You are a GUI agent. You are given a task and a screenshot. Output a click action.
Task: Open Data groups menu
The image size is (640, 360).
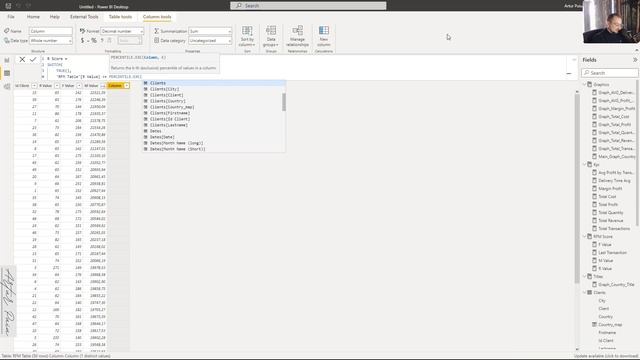tap(271, 36)
